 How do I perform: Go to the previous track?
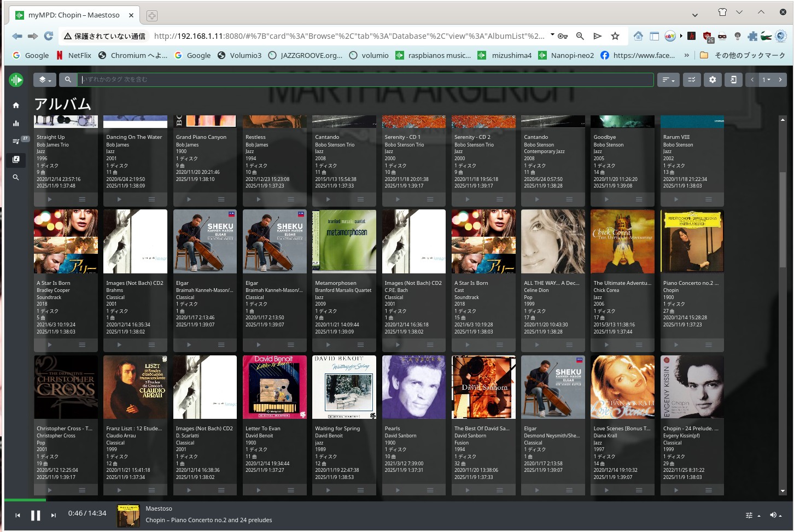17,515
